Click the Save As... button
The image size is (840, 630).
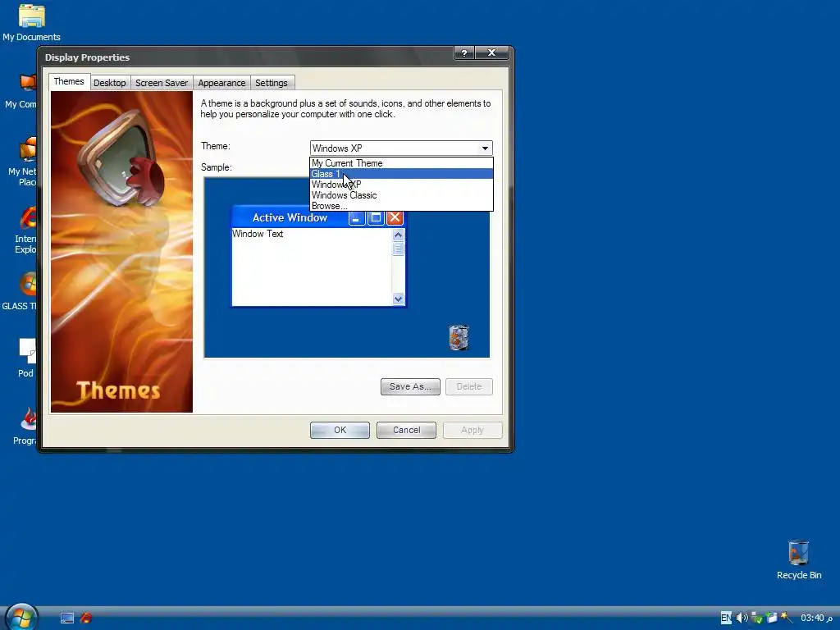click(x=410, y=387)
